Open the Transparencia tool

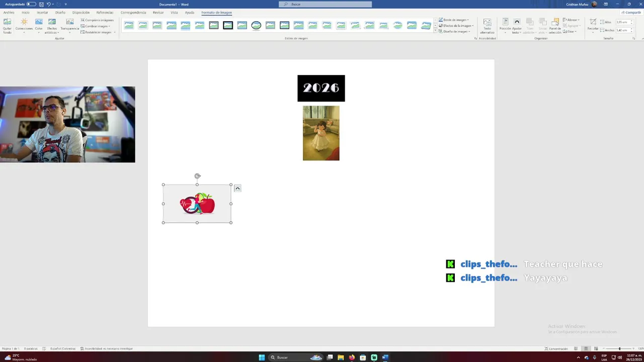point(70,26)
